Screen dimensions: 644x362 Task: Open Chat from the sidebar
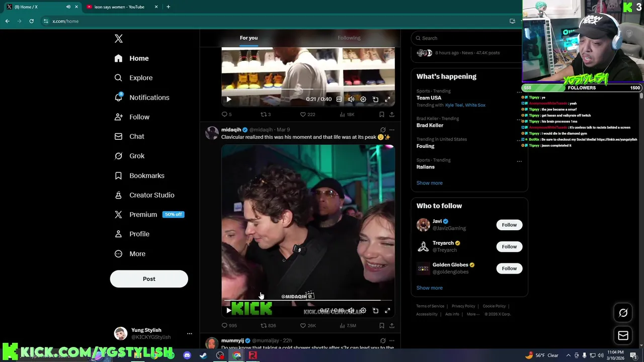(x=129, y=136)
